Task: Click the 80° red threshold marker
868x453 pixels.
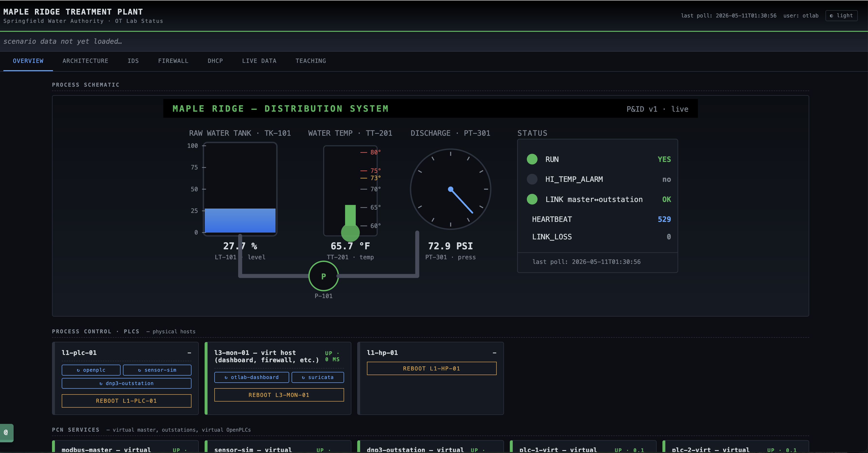Action: pyautogui.click(x=371, y=152)
